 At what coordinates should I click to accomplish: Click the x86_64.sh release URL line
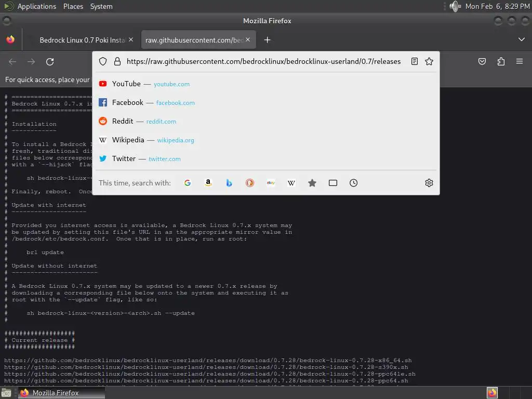coord(208,361)
